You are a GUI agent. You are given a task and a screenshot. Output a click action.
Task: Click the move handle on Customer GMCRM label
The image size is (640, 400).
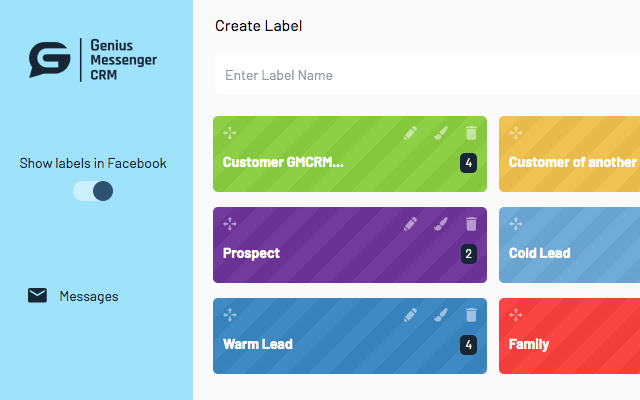click(230, 133)
